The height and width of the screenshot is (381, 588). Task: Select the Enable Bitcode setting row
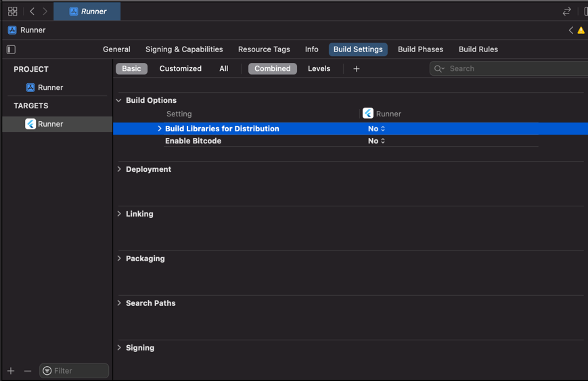click(351, 141)
